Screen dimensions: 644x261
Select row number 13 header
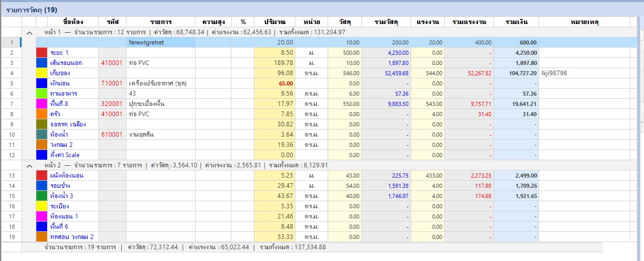11,176
